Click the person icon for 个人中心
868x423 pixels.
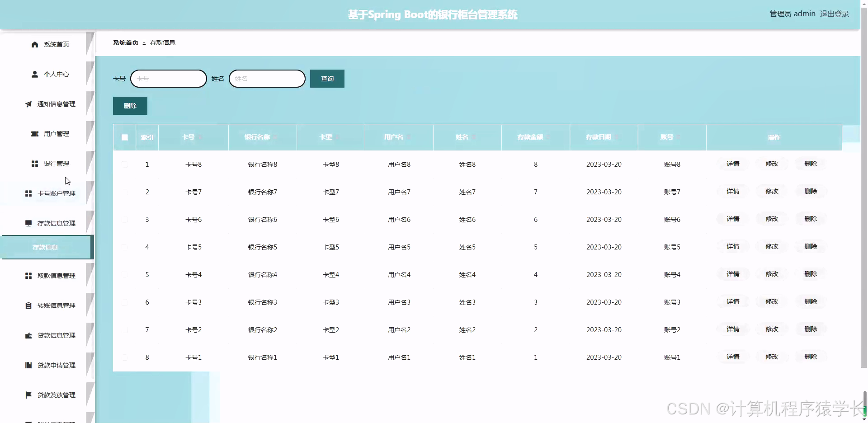(x=35, y=74)
